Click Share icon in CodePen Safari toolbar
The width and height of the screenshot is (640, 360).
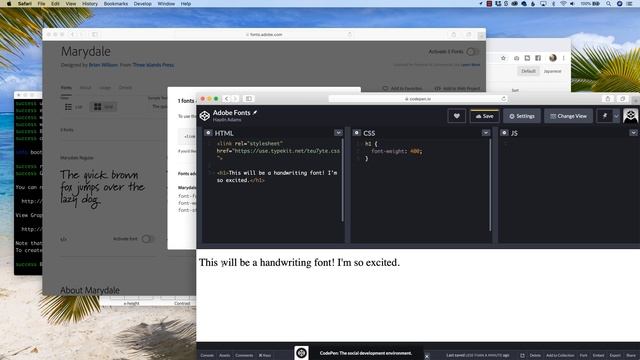point(608,99)
